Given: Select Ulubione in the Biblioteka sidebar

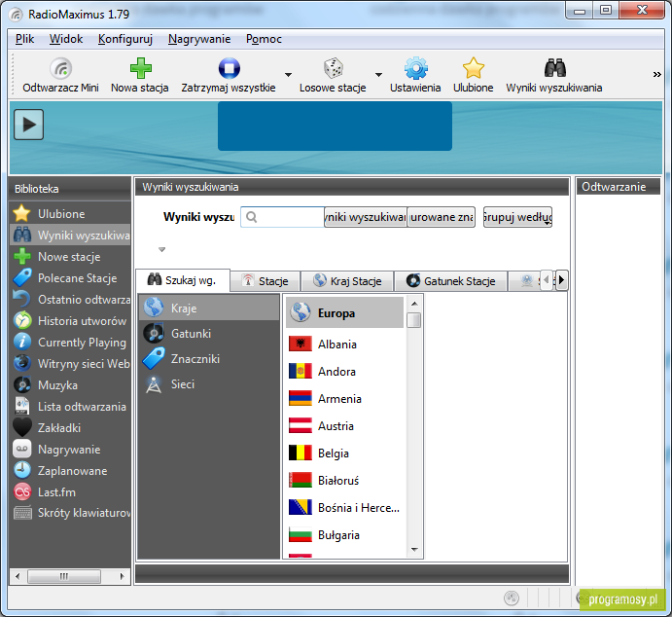Looking at the screenshot, I should click(70, 213).
